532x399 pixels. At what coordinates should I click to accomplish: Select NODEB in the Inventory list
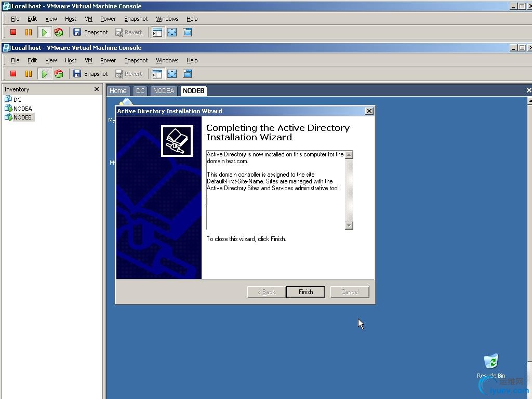[19, 117]
